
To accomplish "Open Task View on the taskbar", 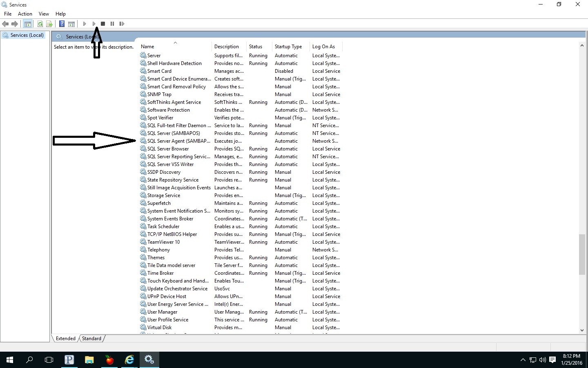I will (x=49, y=360).
